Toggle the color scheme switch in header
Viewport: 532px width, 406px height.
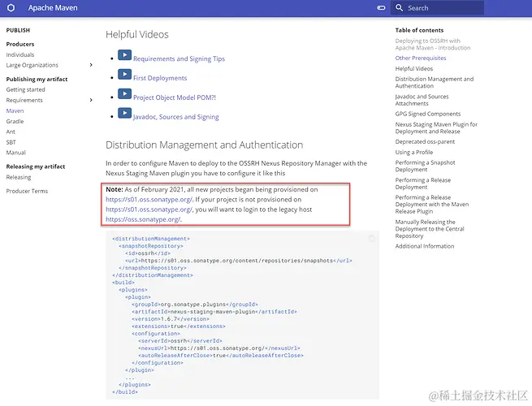(381, 8)
